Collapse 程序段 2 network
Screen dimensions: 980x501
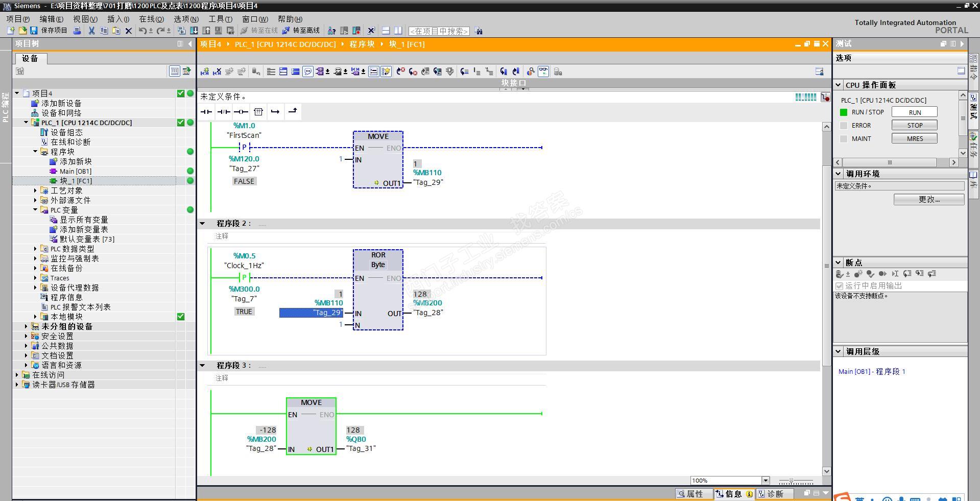[x=202, y=223]
